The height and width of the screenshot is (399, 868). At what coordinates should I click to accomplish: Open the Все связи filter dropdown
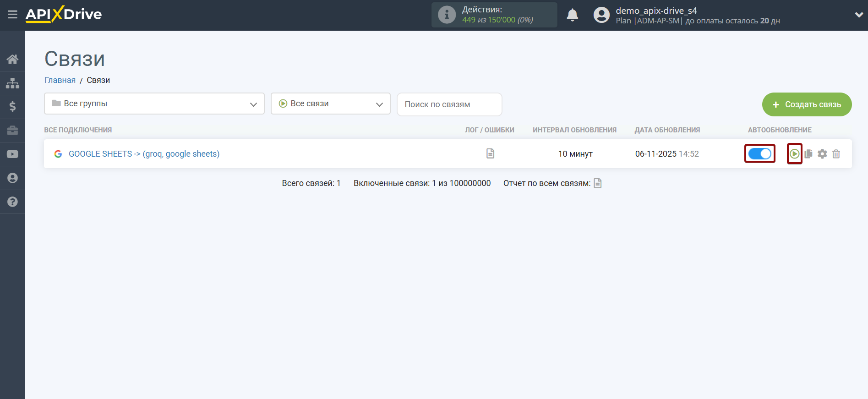pos(330,104)
